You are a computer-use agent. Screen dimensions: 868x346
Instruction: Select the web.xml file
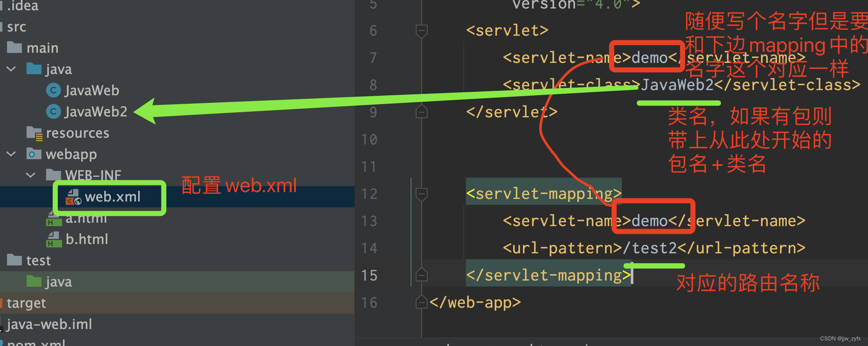point(113,197)
